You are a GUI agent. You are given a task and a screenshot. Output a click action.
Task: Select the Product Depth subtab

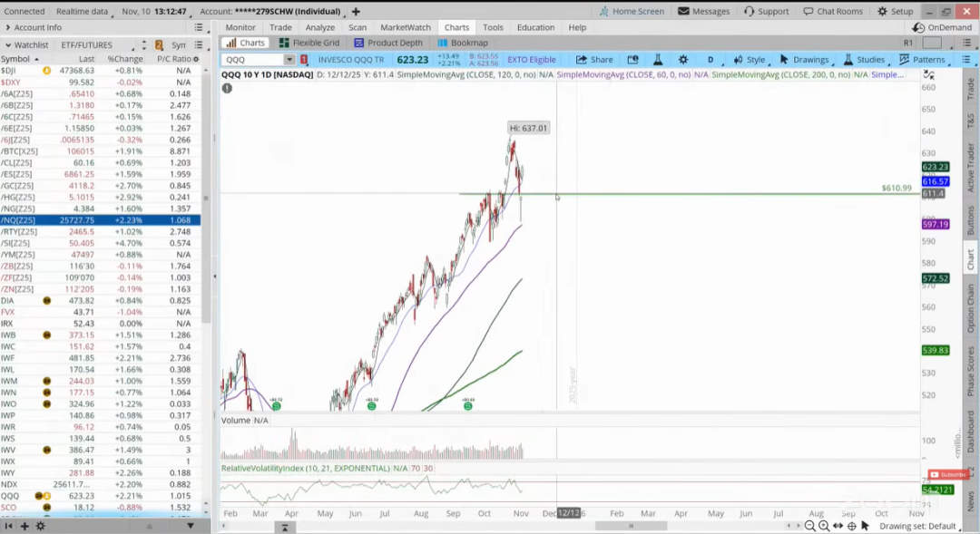point(388,43)
